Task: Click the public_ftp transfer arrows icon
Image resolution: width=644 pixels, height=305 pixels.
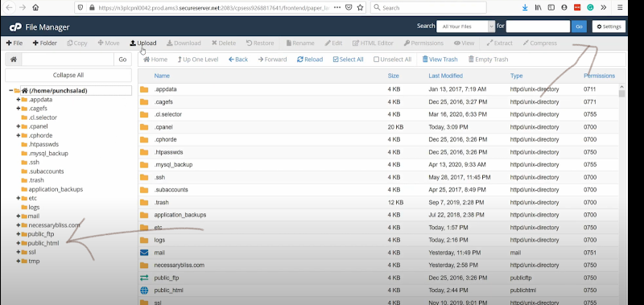Action: pyautogui.click(x=144, y=278)
